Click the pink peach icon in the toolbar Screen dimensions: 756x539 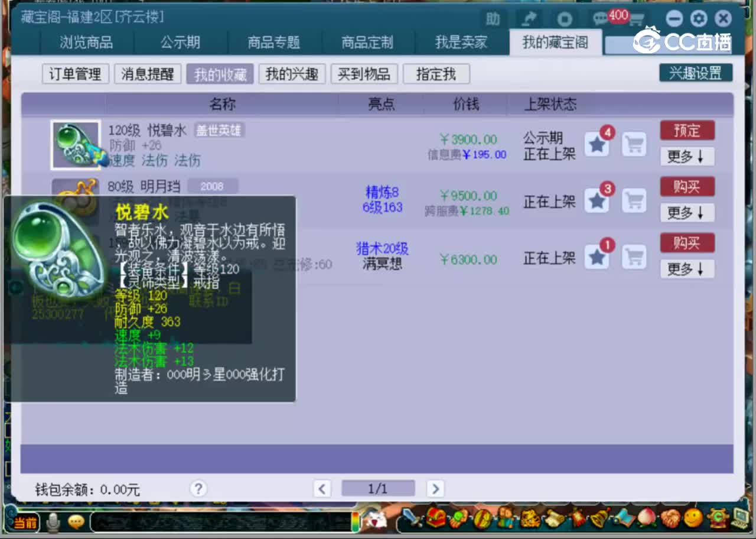coord(647,518)
